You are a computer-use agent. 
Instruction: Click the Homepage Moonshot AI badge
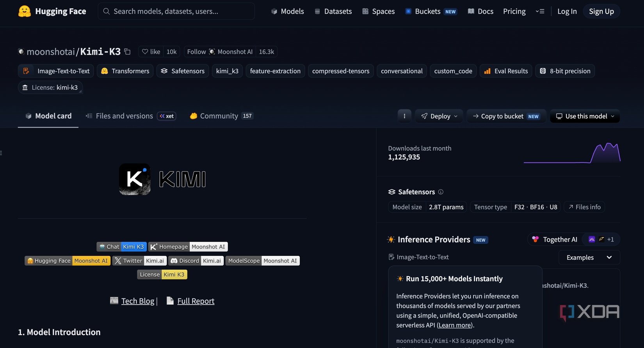(x=188, y=246)
